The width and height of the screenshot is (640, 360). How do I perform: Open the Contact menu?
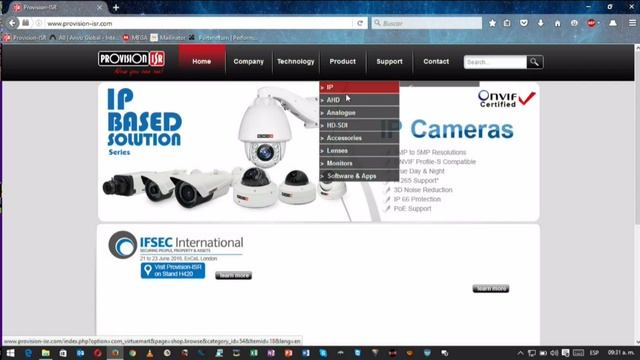[x=436, y=62]
